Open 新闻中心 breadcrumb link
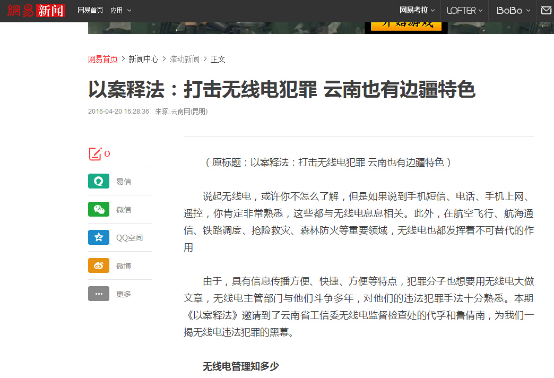This screenshot has width=554, height=378. click(x=143, y=59)
